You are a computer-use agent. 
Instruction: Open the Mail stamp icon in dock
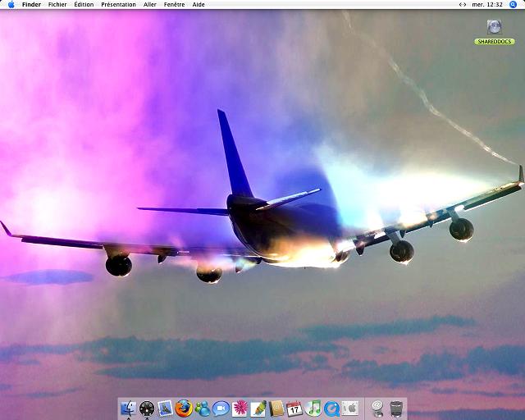[x=165, y=408]
